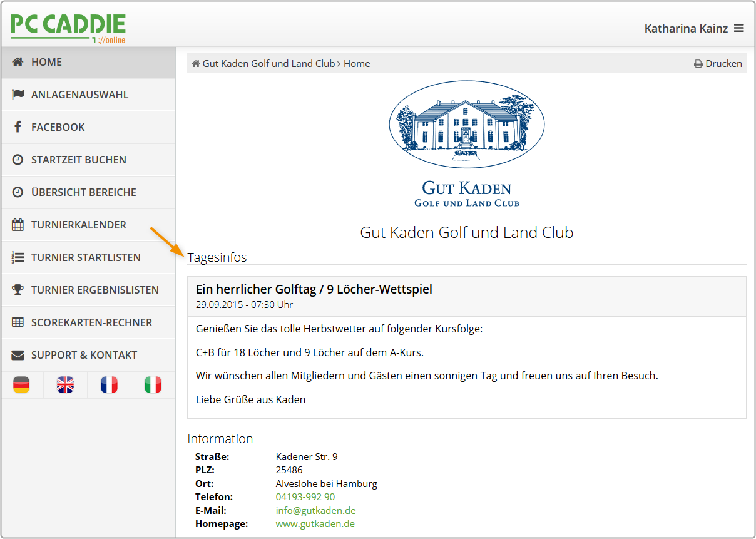Click the Home house icon in sidebar
Screen dimensions: 756x539
point(18,62)
